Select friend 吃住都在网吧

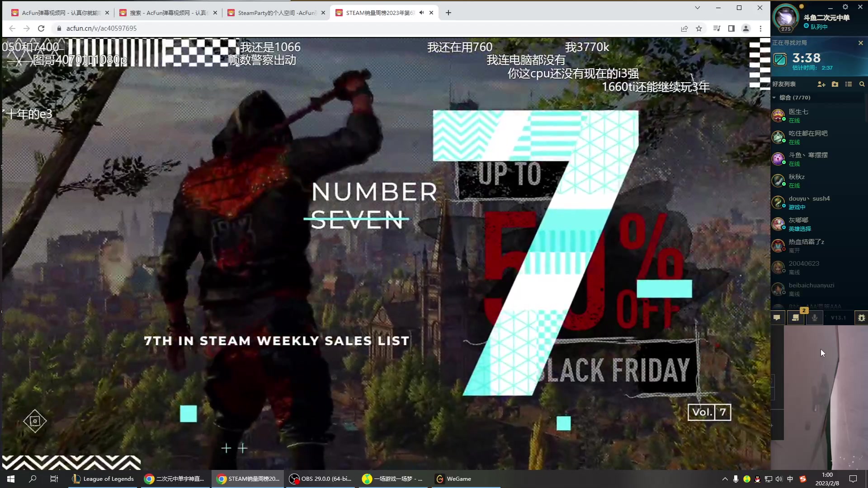817,137
